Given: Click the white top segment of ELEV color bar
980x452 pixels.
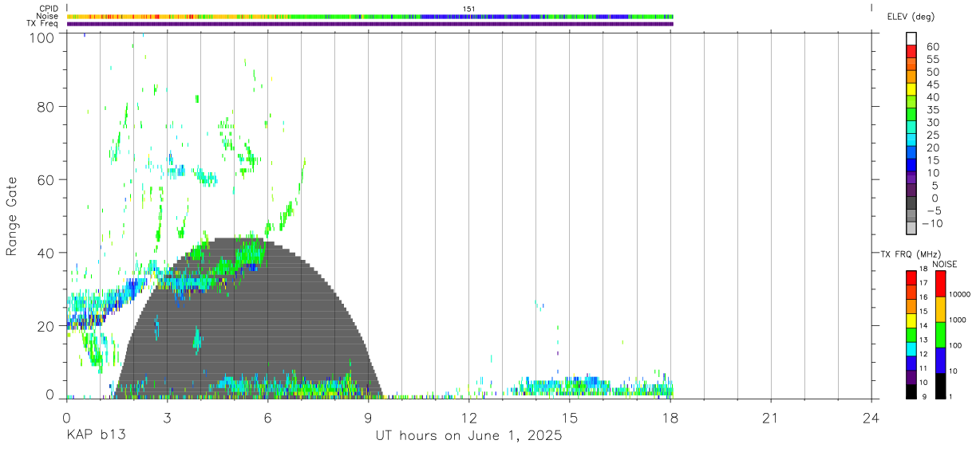Looking at the screenshot, I should (911, 39).
